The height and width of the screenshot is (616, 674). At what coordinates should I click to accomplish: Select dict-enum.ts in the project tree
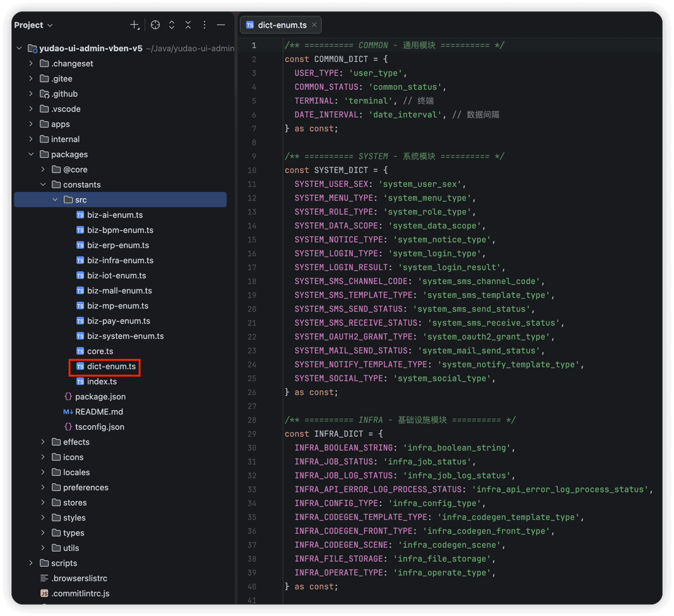point(111,366)
